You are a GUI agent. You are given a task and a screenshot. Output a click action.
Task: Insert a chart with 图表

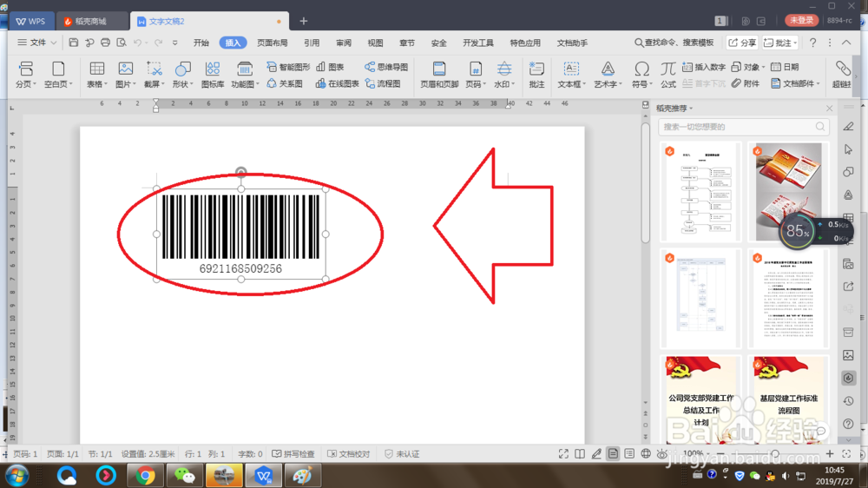[330, 67]
